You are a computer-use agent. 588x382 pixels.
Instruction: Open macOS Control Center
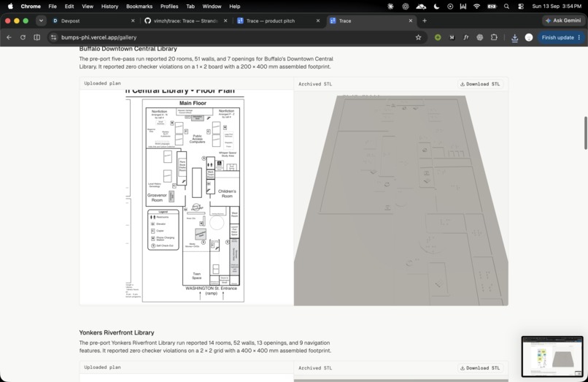click(520, 6)
